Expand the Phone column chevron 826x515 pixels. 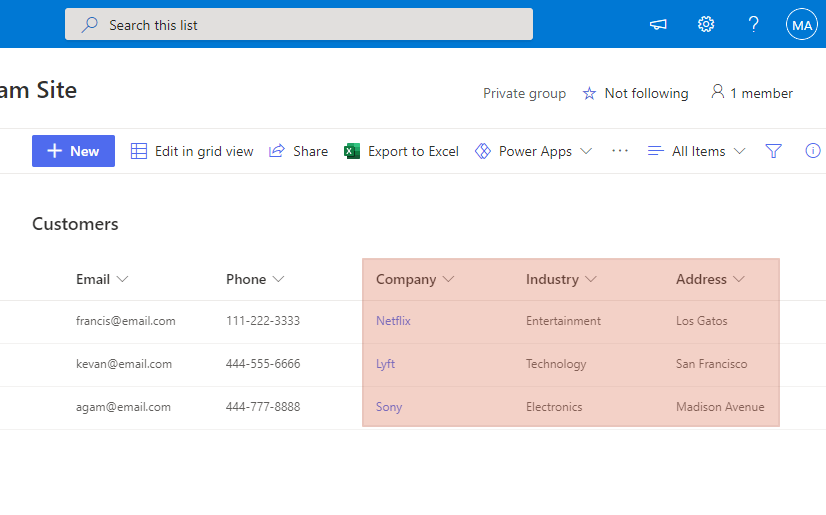pos(278,279)
